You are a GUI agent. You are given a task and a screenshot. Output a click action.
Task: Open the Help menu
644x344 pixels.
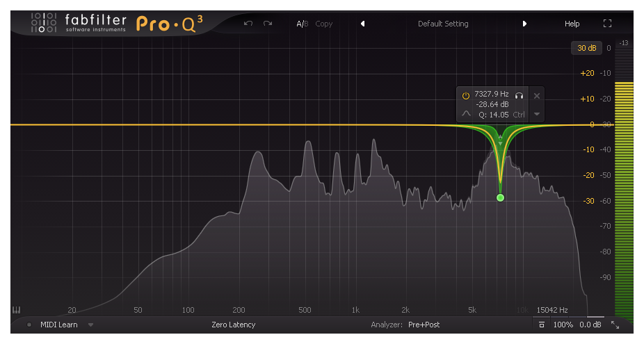[572, 24]
